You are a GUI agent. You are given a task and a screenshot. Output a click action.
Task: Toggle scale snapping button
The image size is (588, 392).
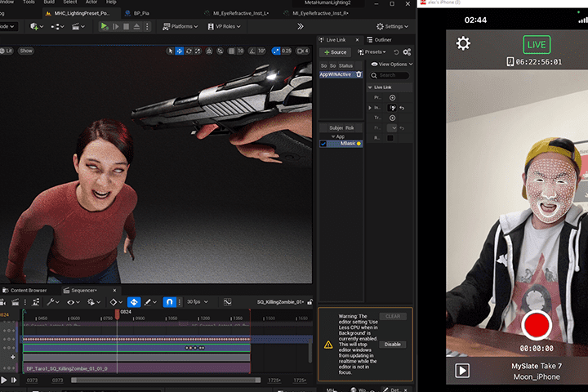(276, 51)
